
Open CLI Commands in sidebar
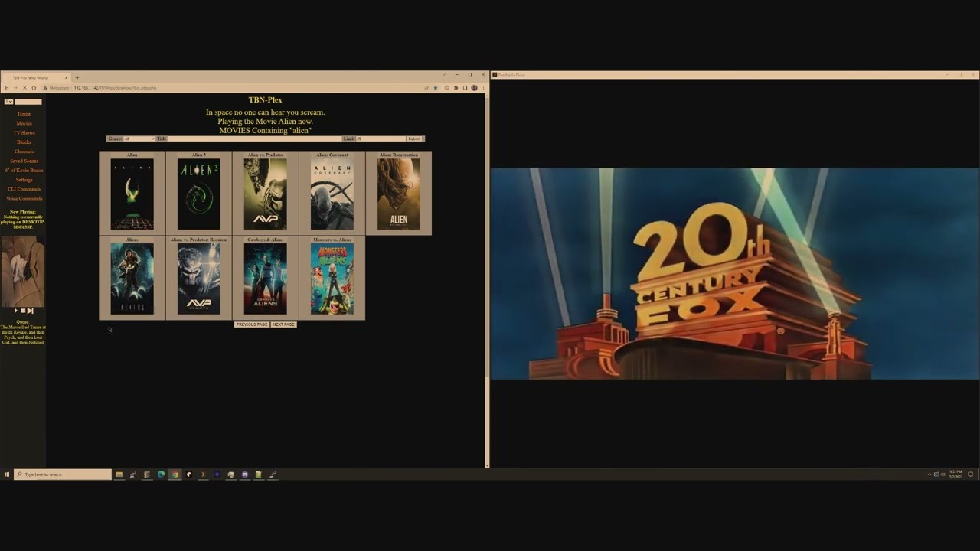[x=24, y=189]
